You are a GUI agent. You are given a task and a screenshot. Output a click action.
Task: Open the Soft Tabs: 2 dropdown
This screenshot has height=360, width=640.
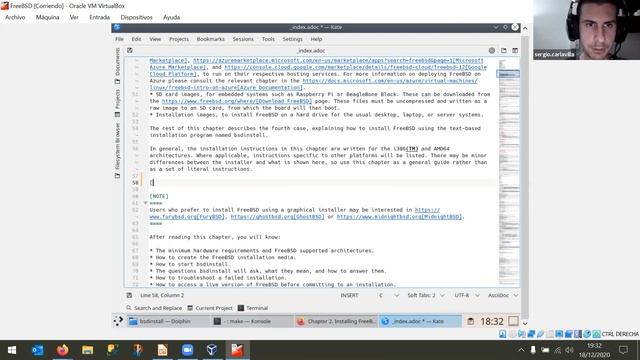click(425, 295)
